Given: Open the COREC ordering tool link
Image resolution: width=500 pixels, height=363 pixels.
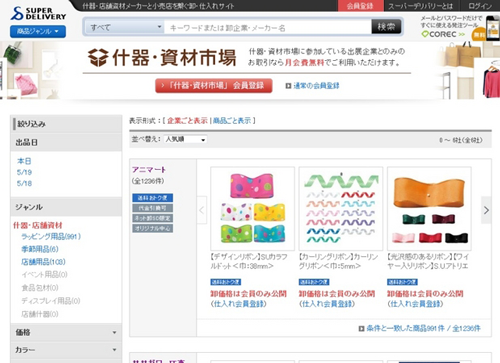Looking at the screenshot, I should pyautogui.click(x=443, y=34).
